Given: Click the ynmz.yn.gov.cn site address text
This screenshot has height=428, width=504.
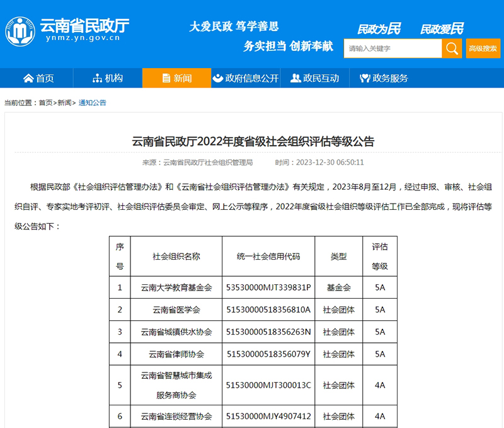Looking at the screenshot, I should pyautogui.click(x=83, y=38).
